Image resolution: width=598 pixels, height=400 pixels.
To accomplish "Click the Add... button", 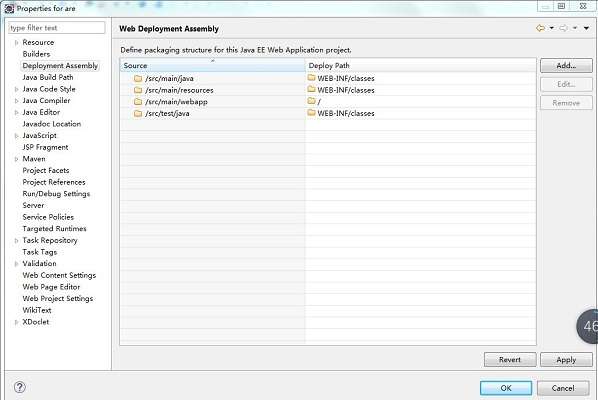I will tap(566, 66).
